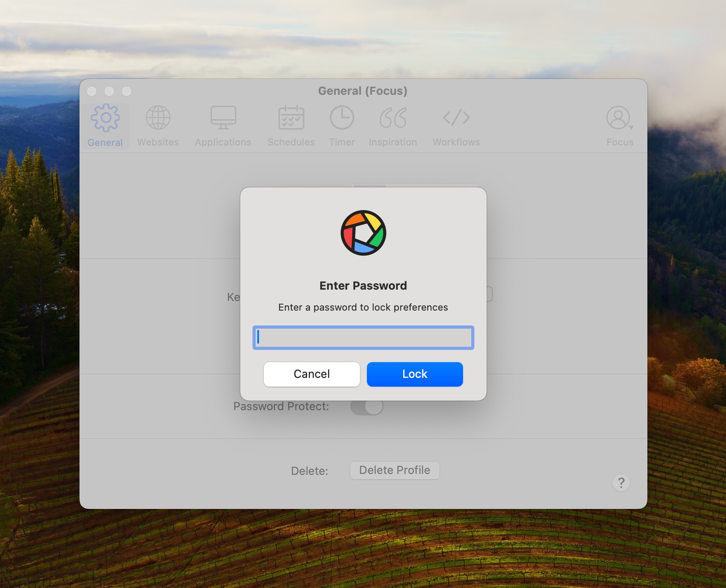Click the Focus app logo in dialog
The image size is (726, 588).
(x=363, y=233)
